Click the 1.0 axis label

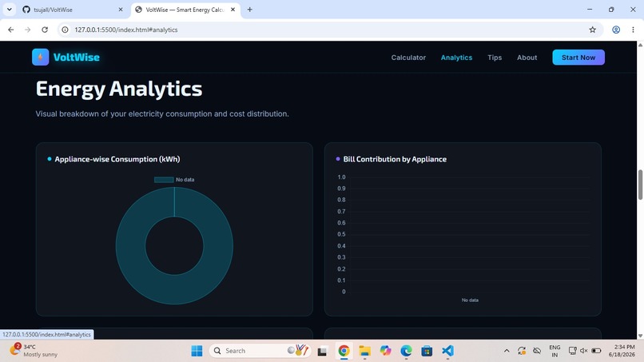tap(341, 177)
